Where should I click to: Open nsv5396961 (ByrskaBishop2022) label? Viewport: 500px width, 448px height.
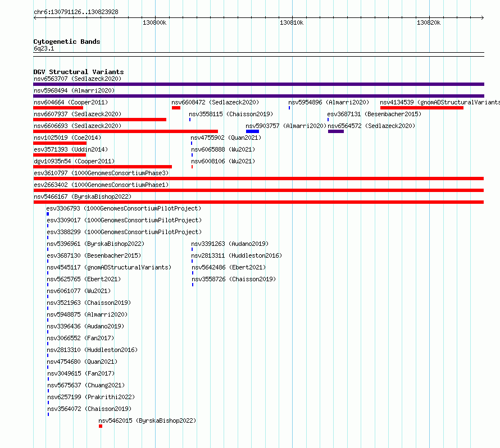(x=96, y=244)
